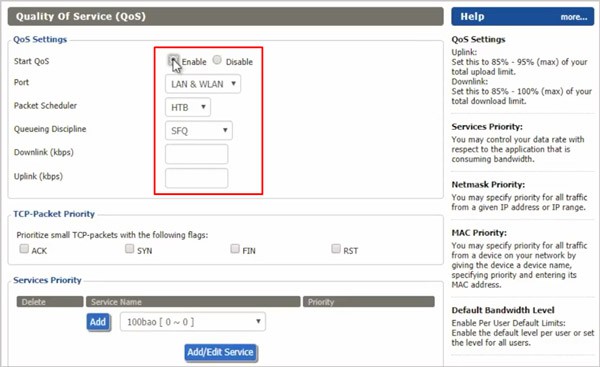Viewport: 600px width, 367px height.
Task: Open the more... link in Help
Action: coord(574,17)
